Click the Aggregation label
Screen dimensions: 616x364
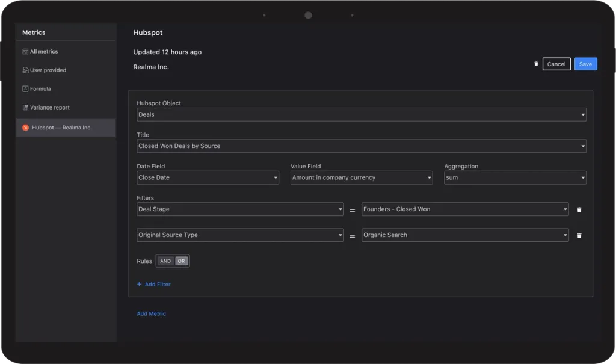coord(461,166)
